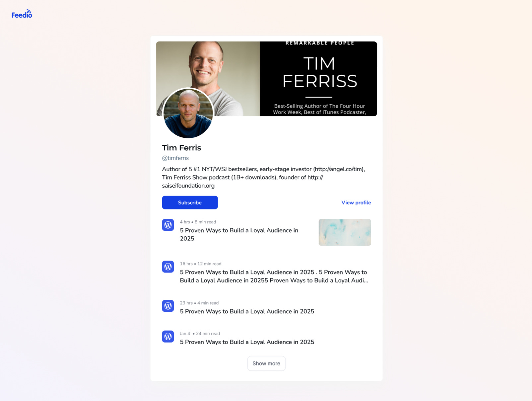Open the 8 min read article title
This screenshot has width=532, height=401.
pyautogui.click(x=239, y=234)
